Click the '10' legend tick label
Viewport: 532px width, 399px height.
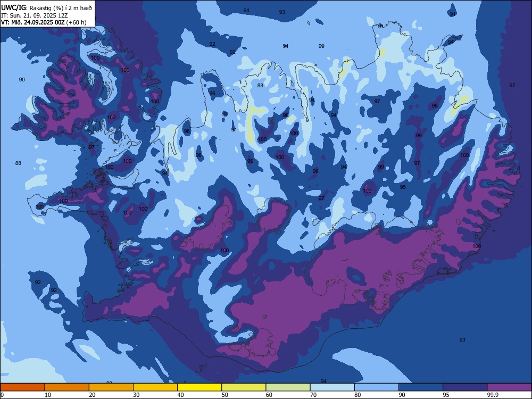48,395
